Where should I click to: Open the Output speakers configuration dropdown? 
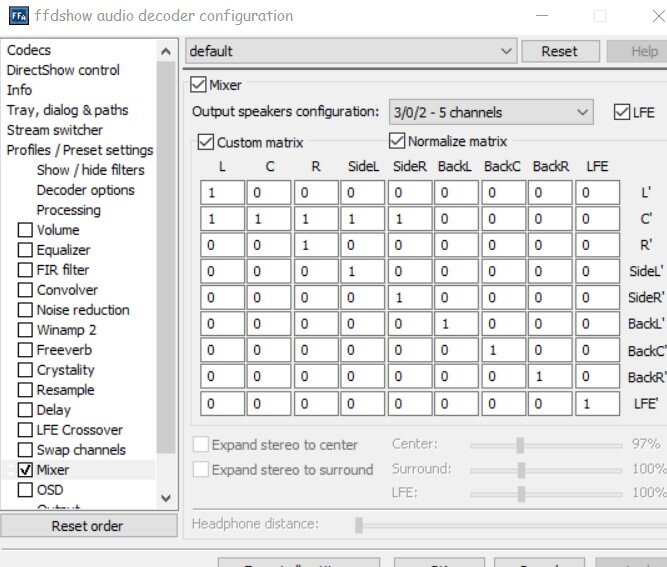tap(491, 112)
